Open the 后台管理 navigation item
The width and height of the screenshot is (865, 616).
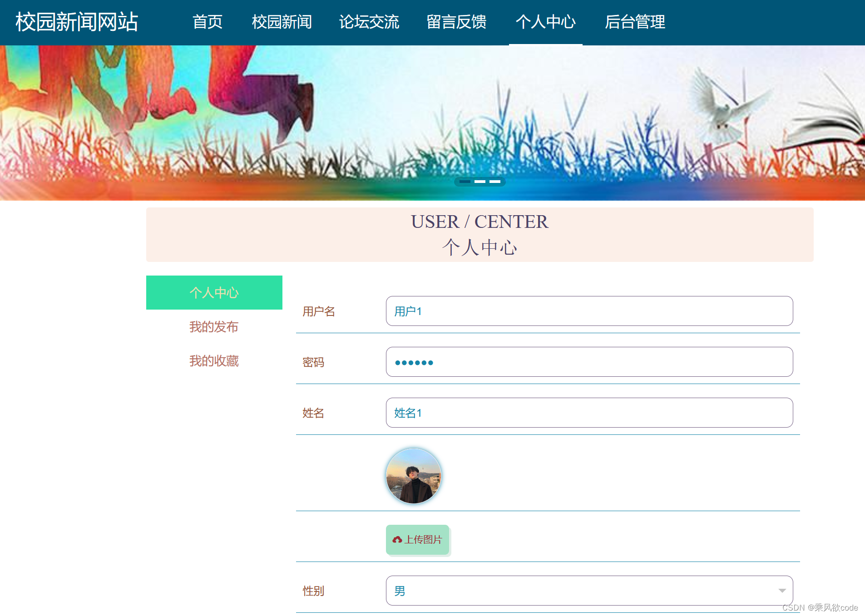(635, 22)
